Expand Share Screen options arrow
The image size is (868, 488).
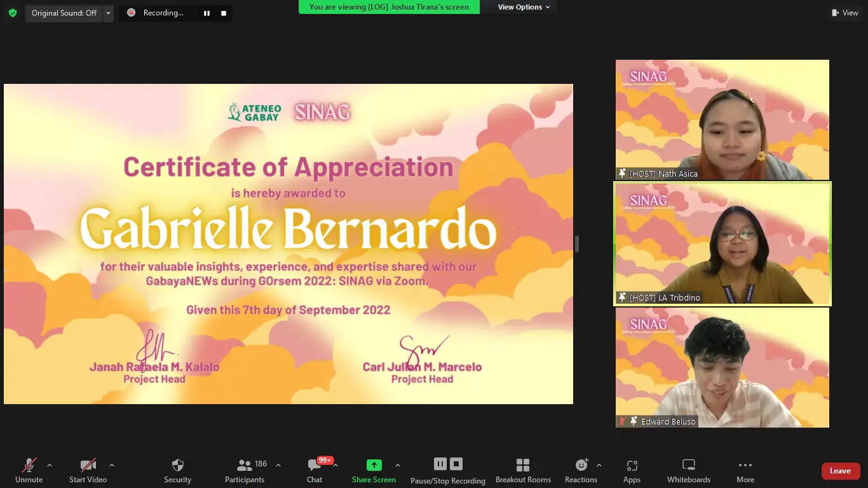pos(398,465)
